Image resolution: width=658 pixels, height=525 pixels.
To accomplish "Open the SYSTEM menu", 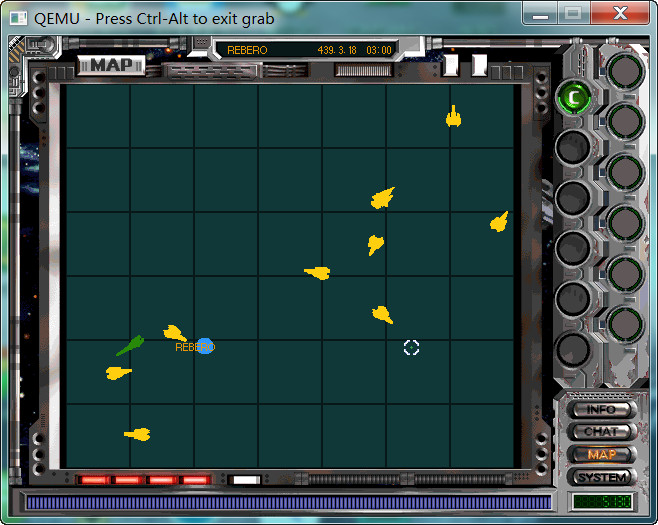I will point(601,477).
